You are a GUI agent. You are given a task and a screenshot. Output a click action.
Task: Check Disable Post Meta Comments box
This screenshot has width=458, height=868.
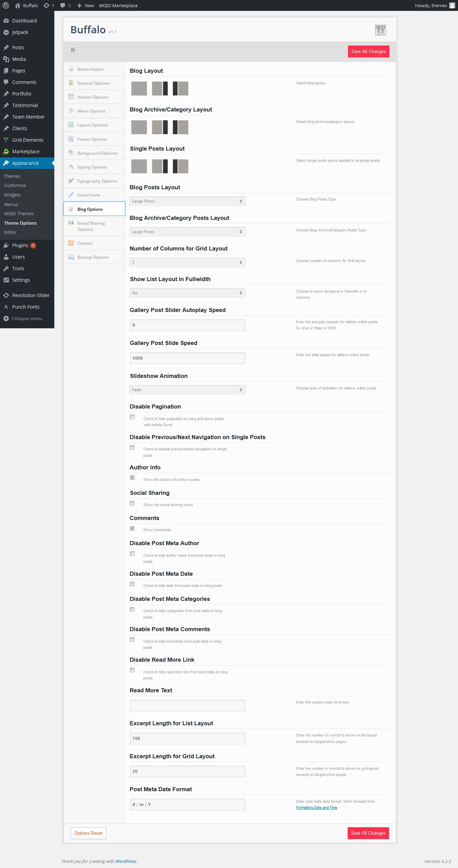132,640
